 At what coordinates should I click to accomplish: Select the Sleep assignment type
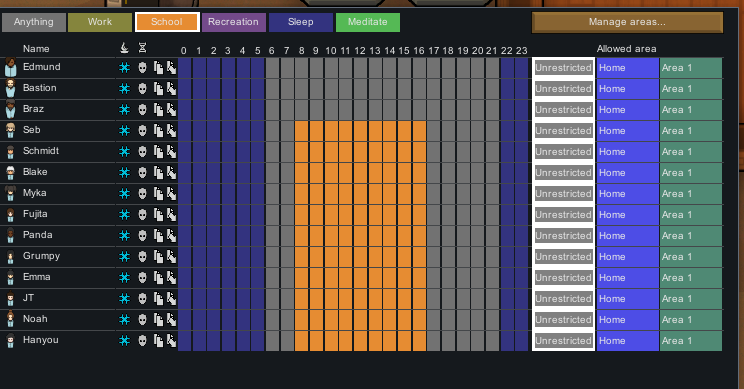coord(301,22)
